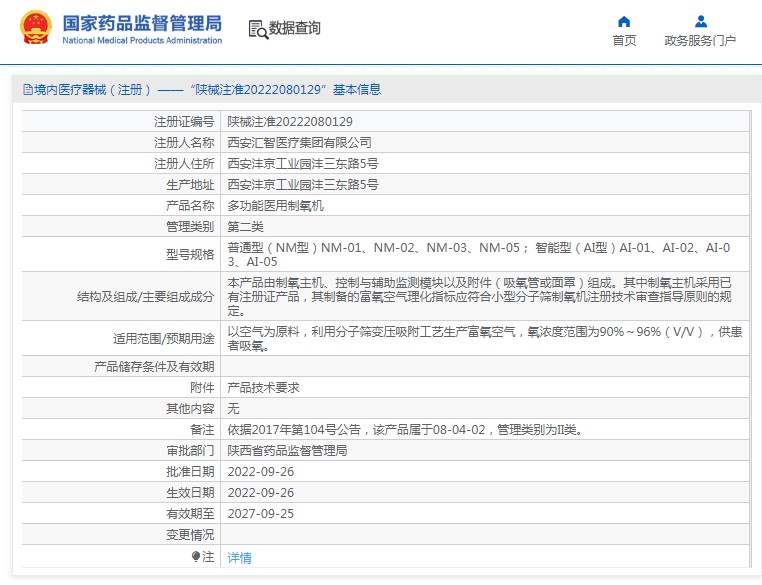
Task: Click the 其他内容 value 无
Action: click(233, 408)
